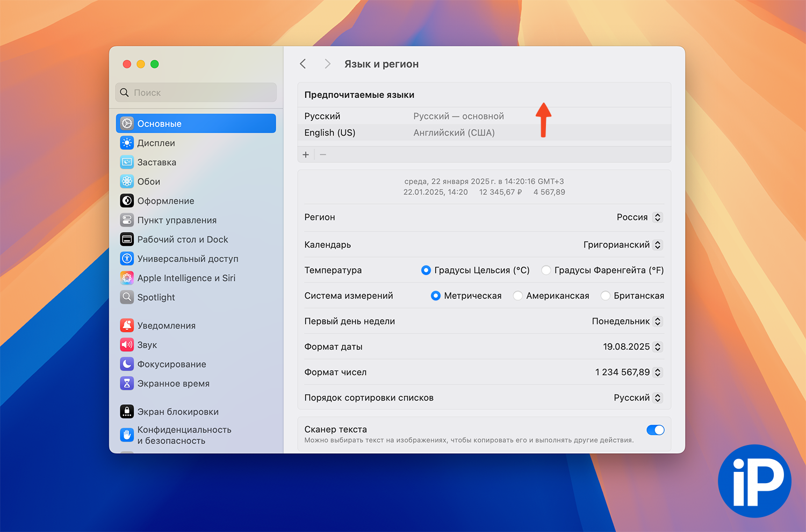Click the Уведомления notifications bell icon
Screen dimensions: 806x532
pos(127,325)
